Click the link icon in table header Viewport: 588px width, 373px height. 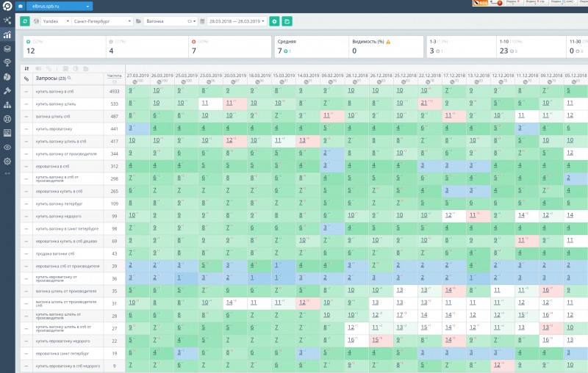click(26, 79)
